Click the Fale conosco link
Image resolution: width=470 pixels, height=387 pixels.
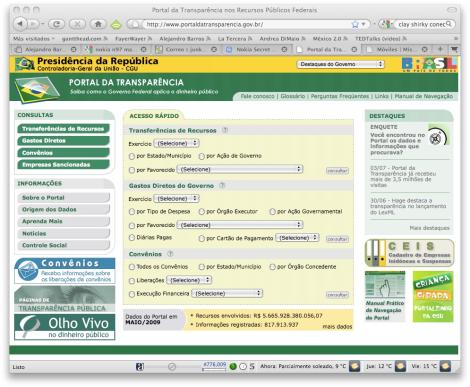257,96
